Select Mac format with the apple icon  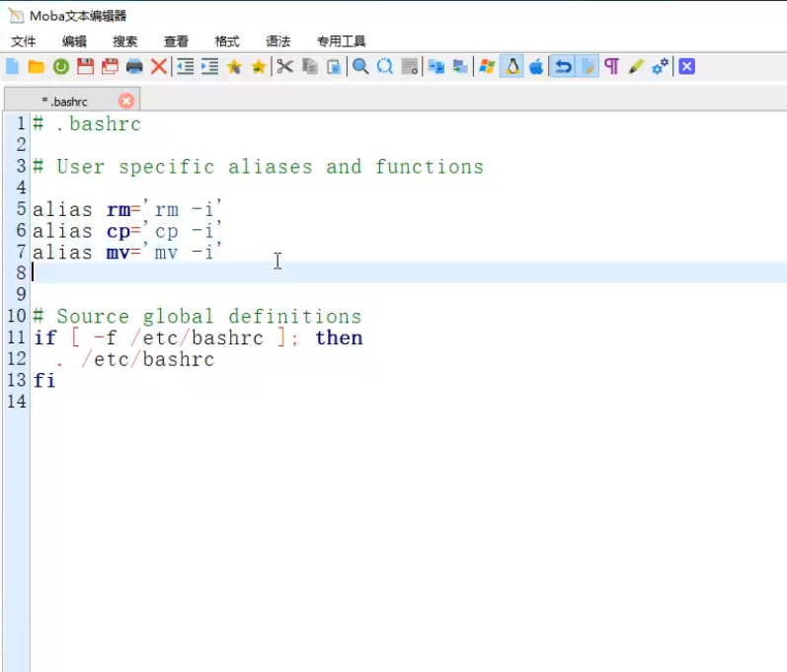point(536,67)
